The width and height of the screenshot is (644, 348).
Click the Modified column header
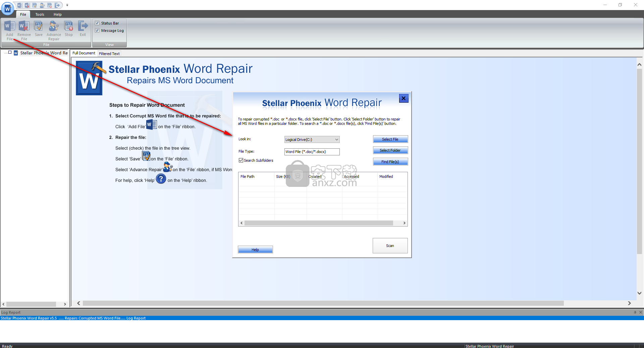(392, 177)
